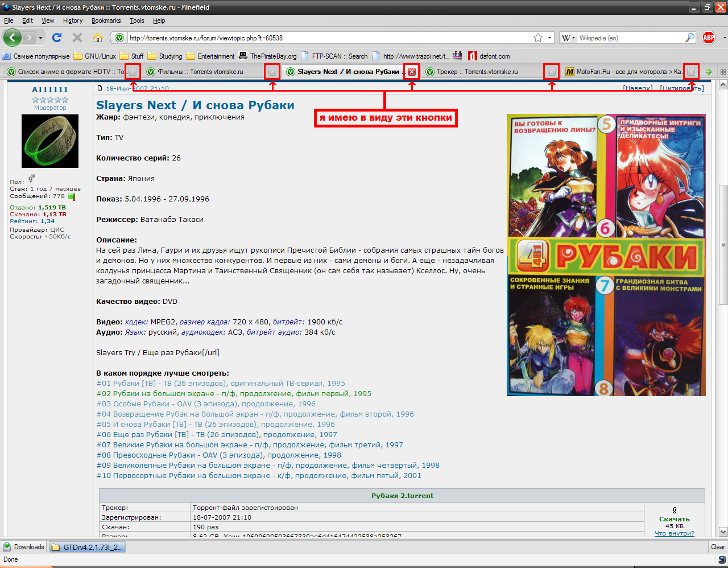Click the Forward navigation arrow
Viewport: 728px width, 568px height.
30,38
